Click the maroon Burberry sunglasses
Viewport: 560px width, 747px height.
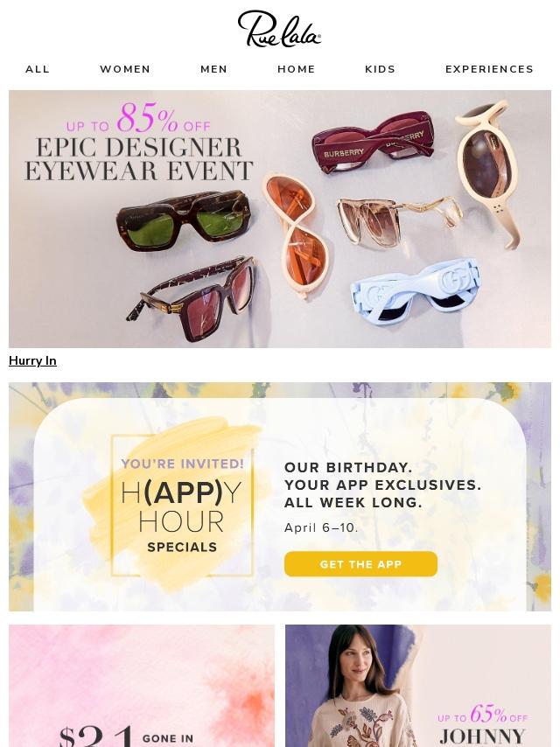click(x=373, y=143)
